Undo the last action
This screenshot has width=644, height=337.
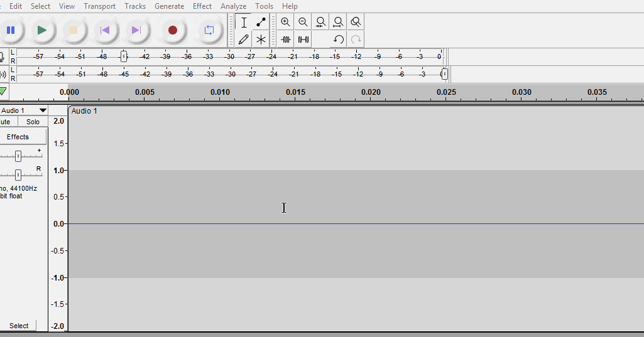tap(338, 40)
